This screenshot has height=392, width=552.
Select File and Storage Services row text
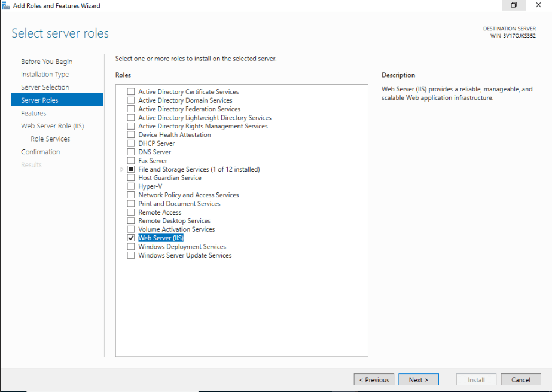[x=199, y=169]
